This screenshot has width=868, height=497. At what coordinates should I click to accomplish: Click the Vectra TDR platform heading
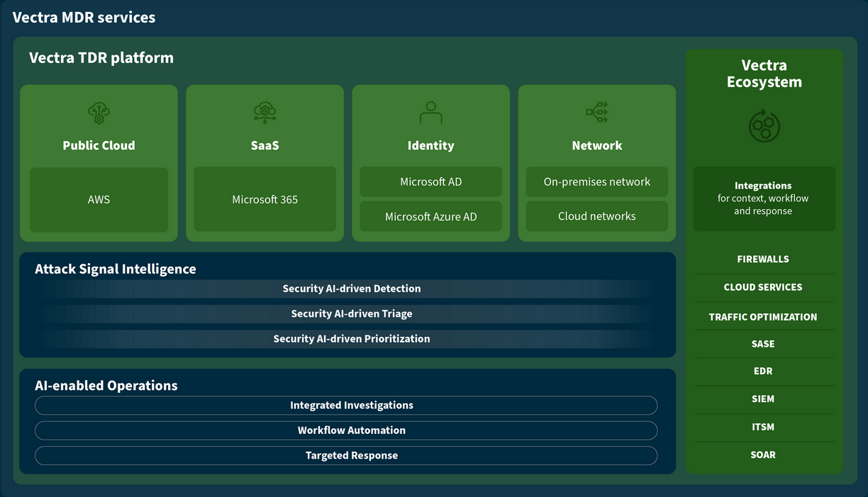pos(101,58)
